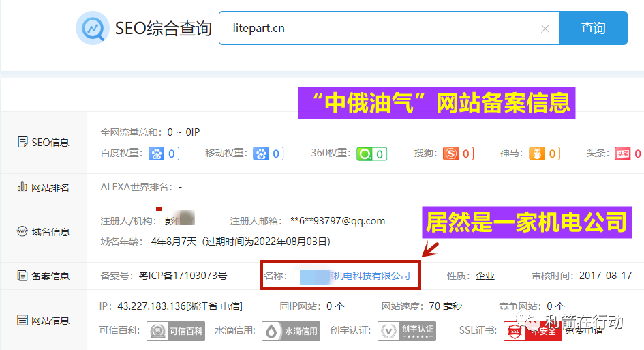The image size is (644, 350).
Task: Open the 机电科技有限公司 company name link
Action: pyautogui.click(x=355, y=276)
